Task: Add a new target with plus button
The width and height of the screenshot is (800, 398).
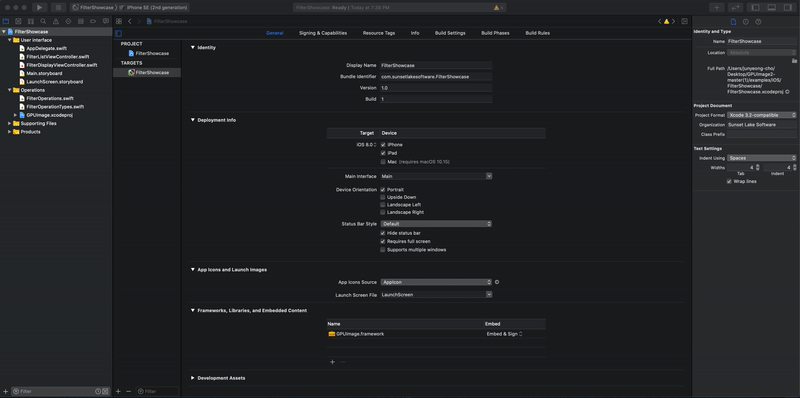Action: [x=118, y=391]
